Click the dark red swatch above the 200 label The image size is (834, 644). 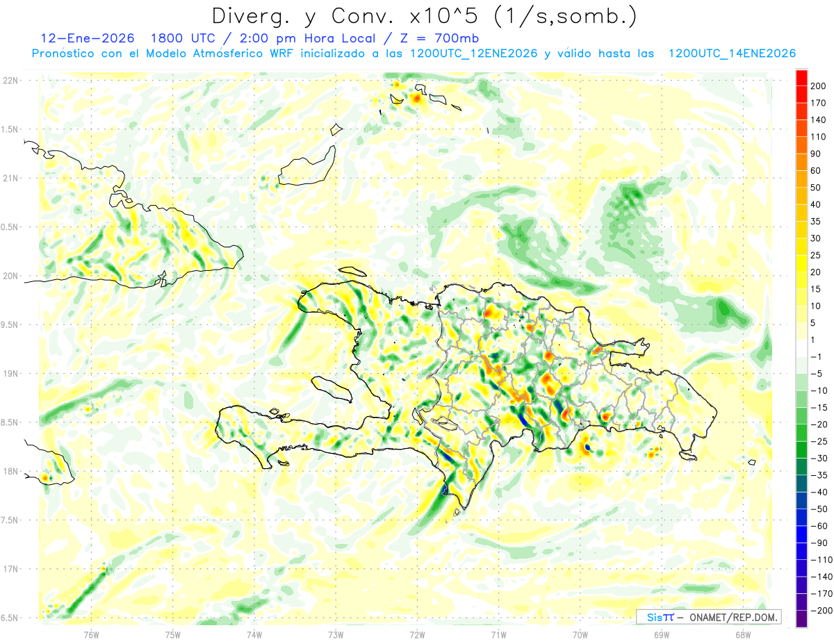pos(801,77)
